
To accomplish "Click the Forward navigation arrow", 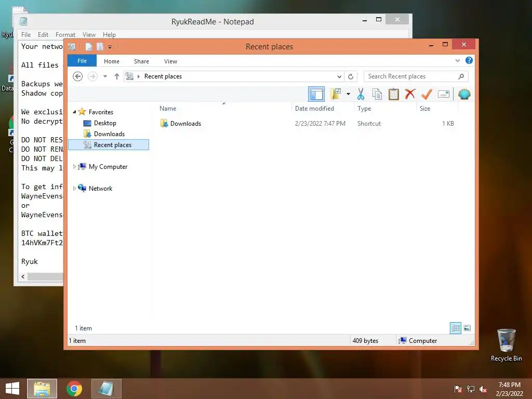I will click(92, 76).
